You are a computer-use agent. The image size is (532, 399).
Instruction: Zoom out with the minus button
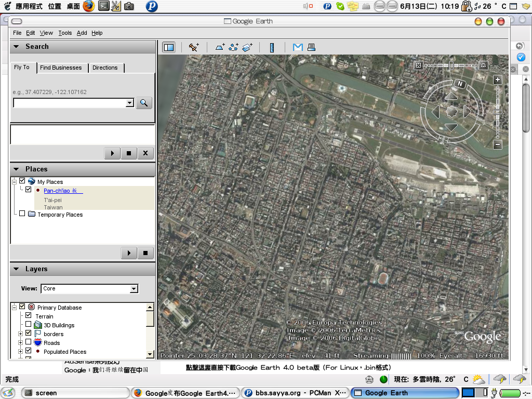pyautogui.click(x=497, y=145)
